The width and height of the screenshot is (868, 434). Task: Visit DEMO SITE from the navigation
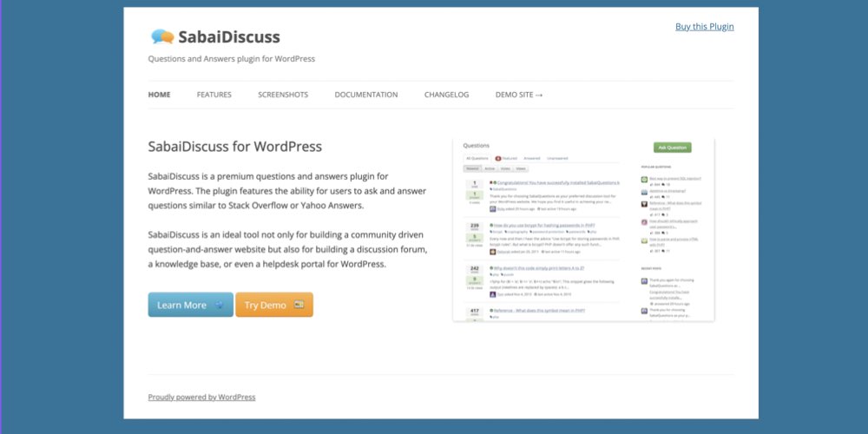click(x=519, y=95)
